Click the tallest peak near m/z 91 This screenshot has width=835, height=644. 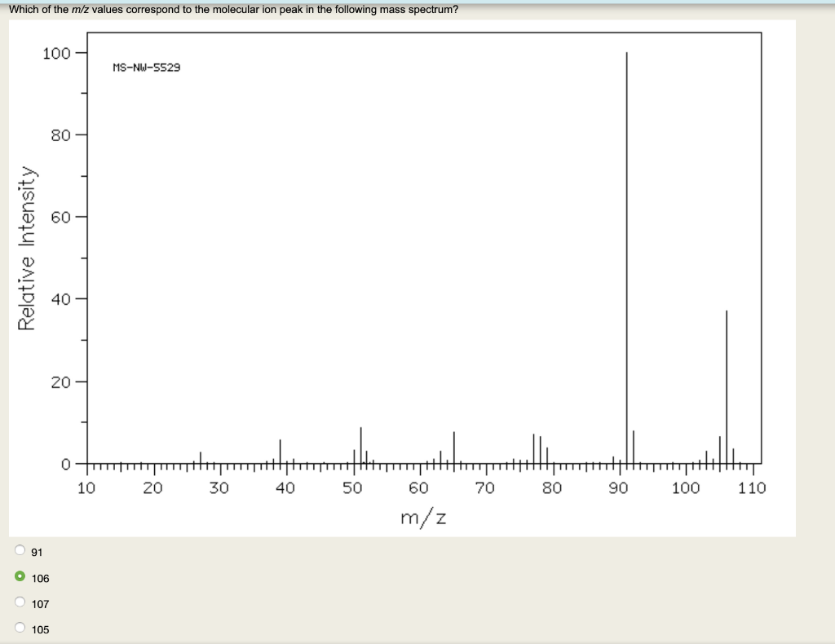pos(626,245)
